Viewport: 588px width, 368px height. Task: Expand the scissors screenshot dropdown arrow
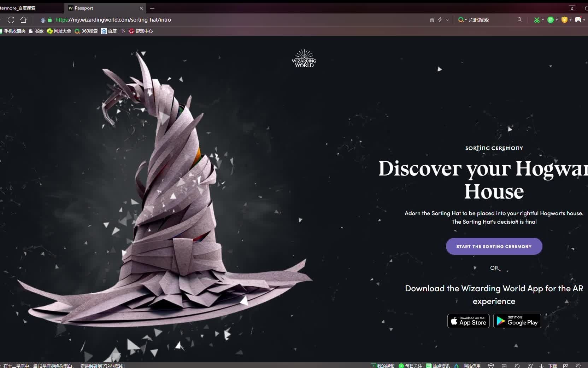[543, 20]
